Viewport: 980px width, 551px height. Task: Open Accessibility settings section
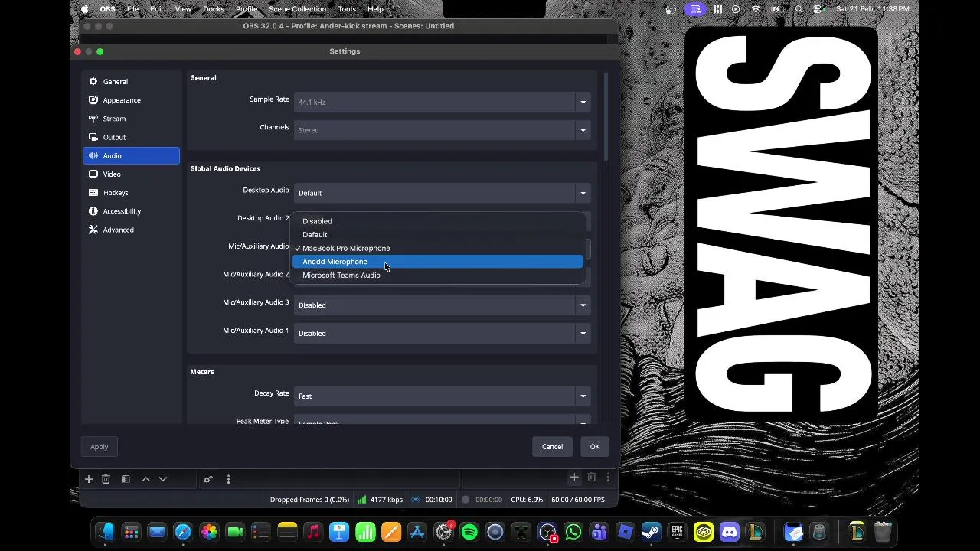tap(131, 211)
